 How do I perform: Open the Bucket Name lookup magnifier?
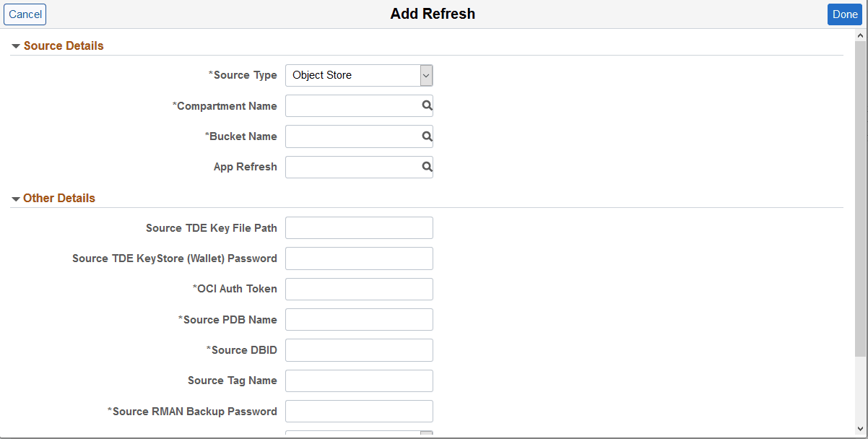point(426,136)
